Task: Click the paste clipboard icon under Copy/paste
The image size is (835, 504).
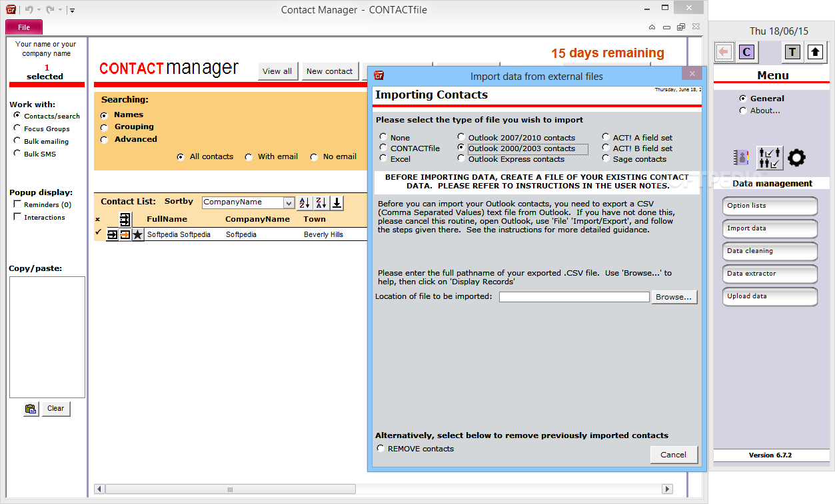Action: pos(31,409)
